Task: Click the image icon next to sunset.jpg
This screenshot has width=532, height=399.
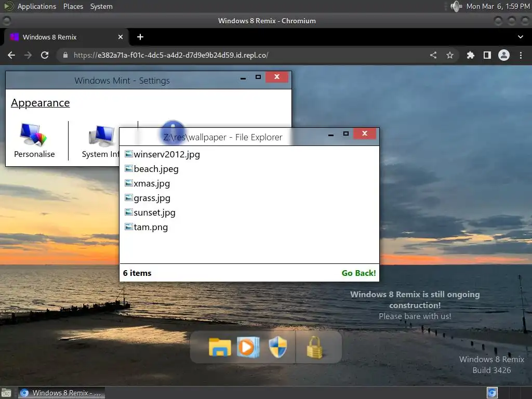Action: pyautogui.click(x=129, y=212)
